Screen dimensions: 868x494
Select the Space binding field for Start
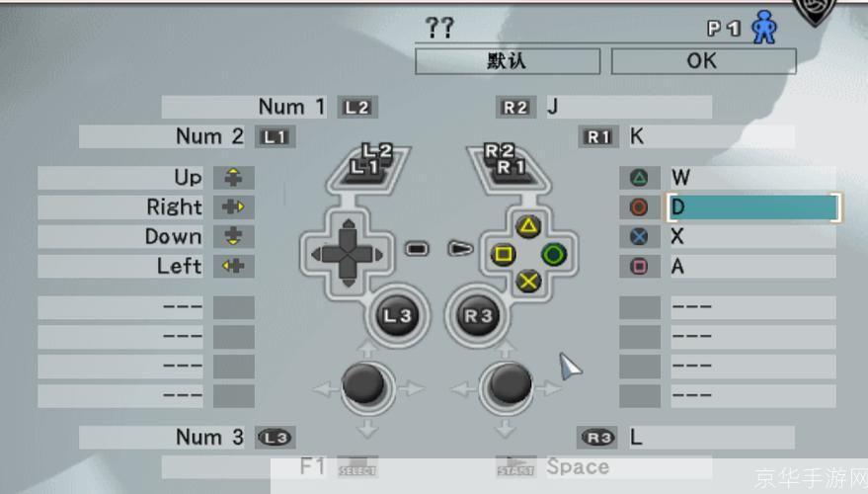pyautogui.click(x=629, y=466)
